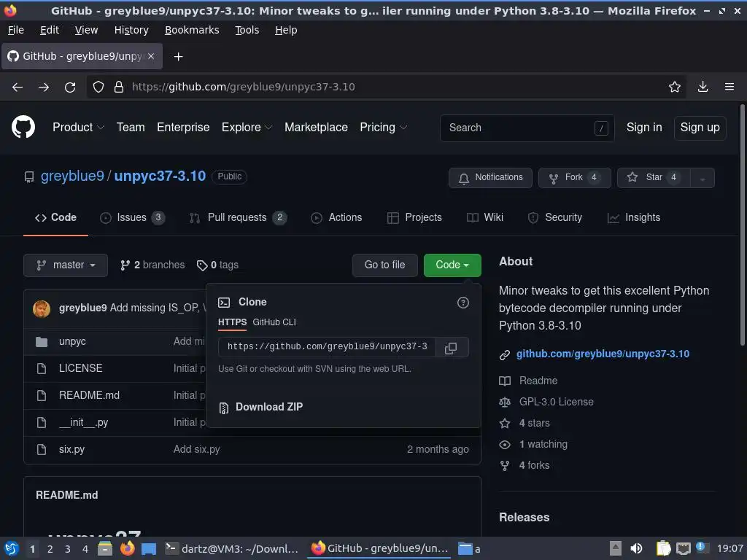Screen dimensions: 747x560
Task: Click the Notifications button
Action: click(x=490, y=178)
